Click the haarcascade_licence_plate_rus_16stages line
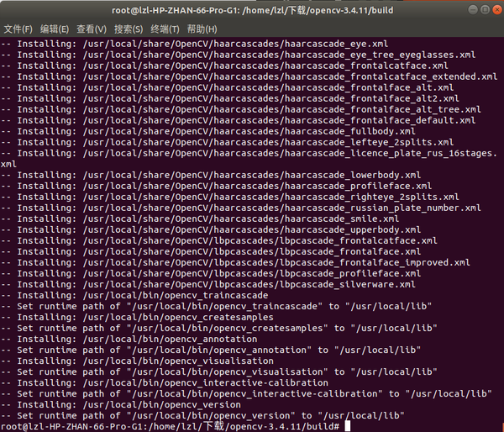This screenshot has width=504, height=432. click(x=249, y=153)
